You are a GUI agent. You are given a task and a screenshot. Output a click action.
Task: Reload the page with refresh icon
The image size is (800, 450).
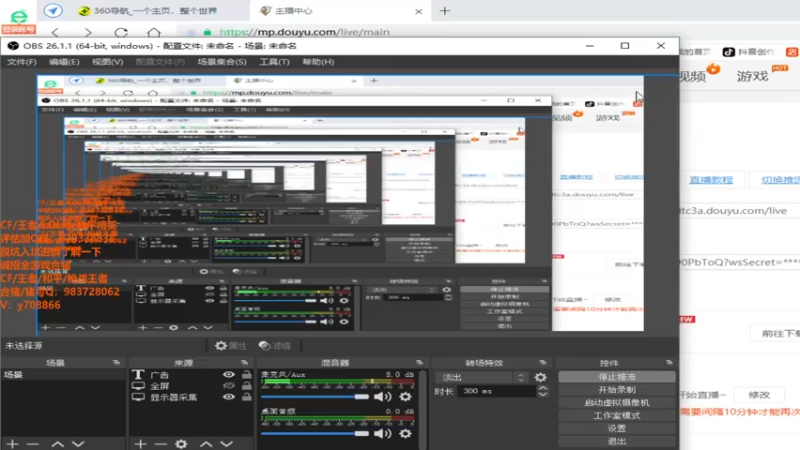(121, 33)
